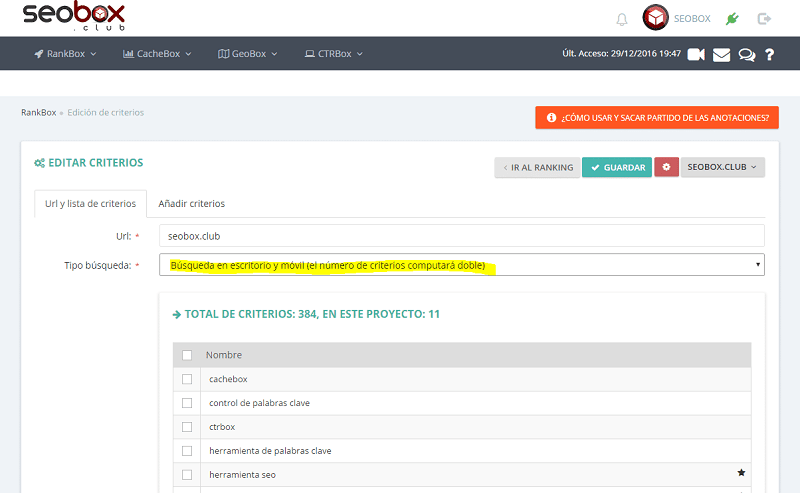The height and width of the screenshot is (493, 800).
Task: Tick the herramienta seo checkbox
Action: pos(187,475)
